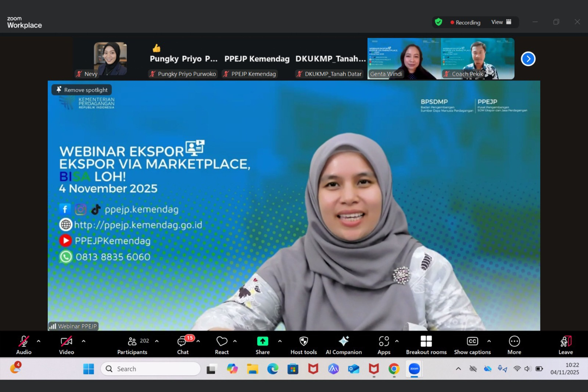Expand share options arrow next to Share
This screenshot has height=392, width=588.
pyautogui.click(x=280, y=341)
